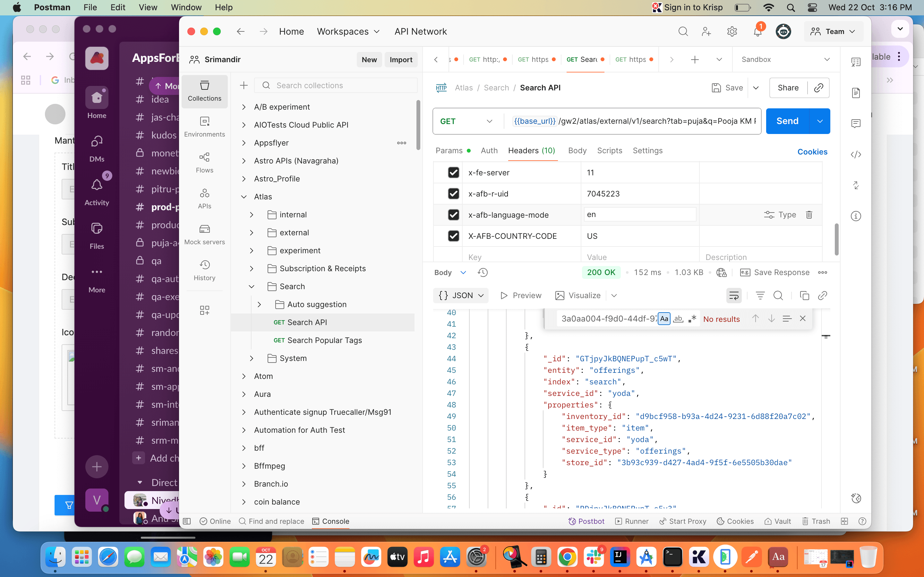Screen dimensions: 924x577
Task: Click the Search collections field
Action: click(x=336, y=85)
